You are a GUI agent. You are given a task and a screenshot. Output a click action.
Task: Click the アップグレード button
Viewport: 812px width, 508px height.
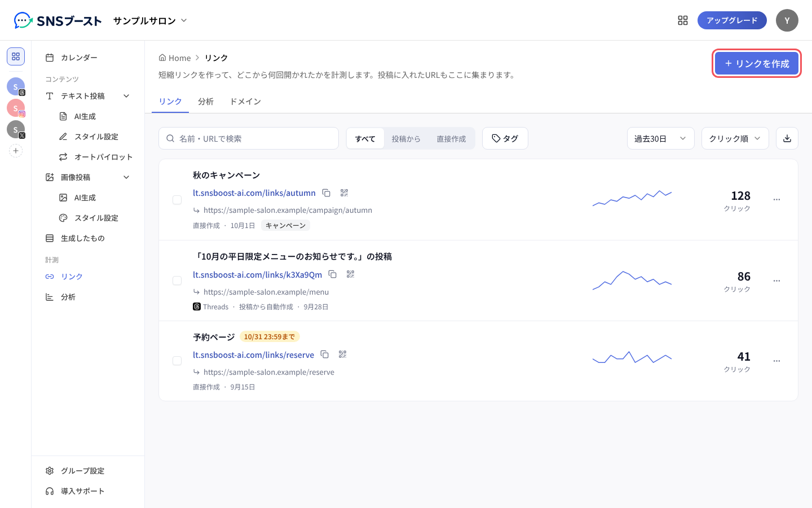(x=732, y=20)
